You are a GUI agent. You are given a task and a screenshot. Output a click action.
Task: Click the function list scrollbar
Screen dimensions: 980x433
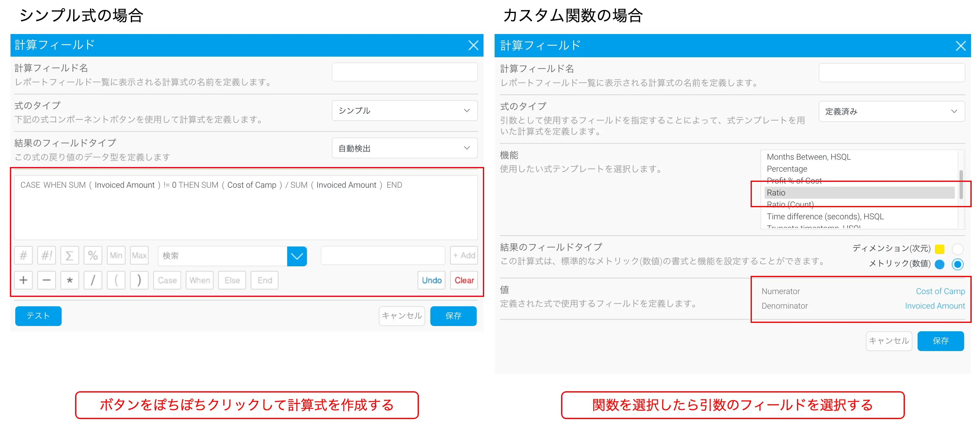[x=961, y=185]
